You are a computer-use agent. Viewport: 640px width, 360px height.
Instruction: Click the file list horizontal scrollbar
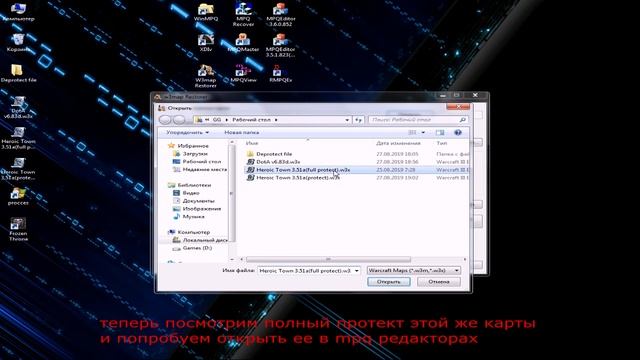tap(328, 259)
